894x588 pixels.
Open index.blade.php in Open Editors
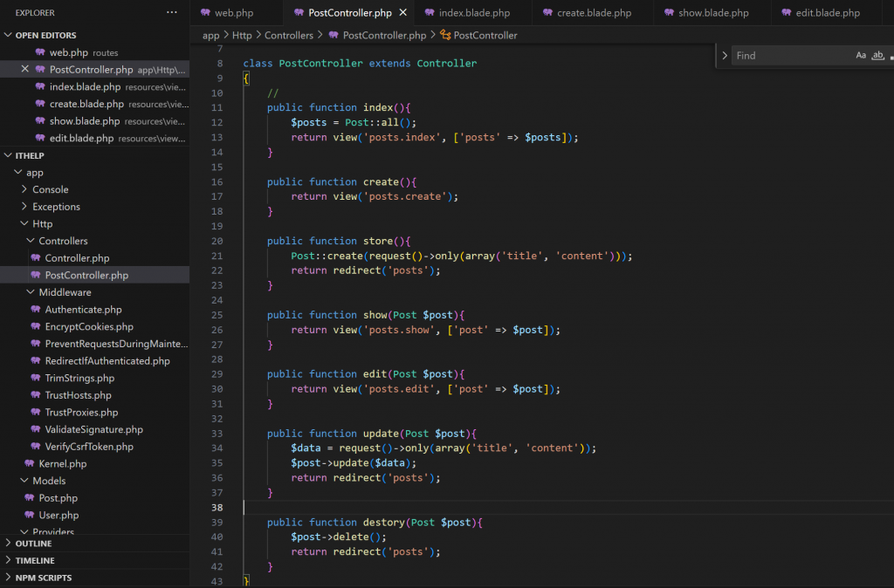(94, 86)
